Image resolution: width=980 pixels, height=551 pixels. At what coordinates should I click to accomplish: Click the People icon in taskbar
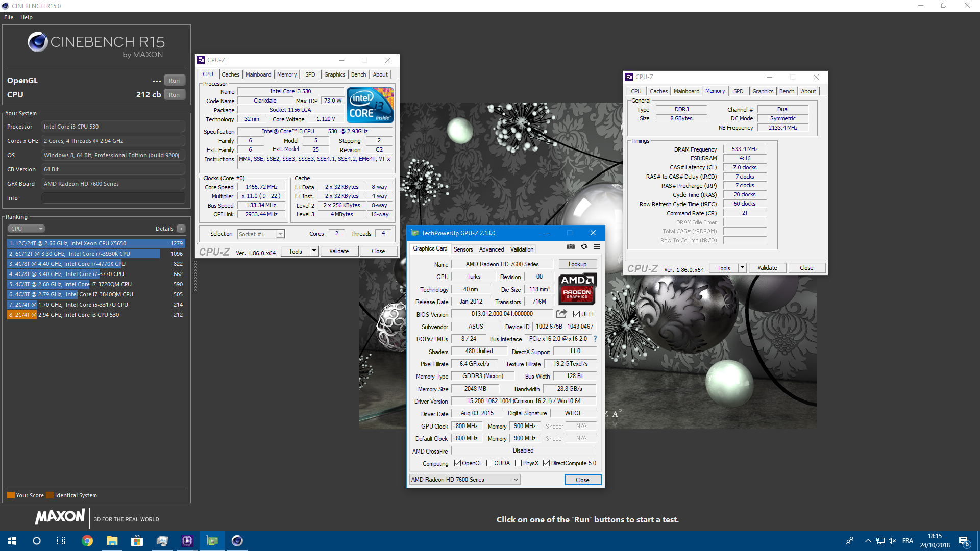pyautogui.click(x=850, y=541)
